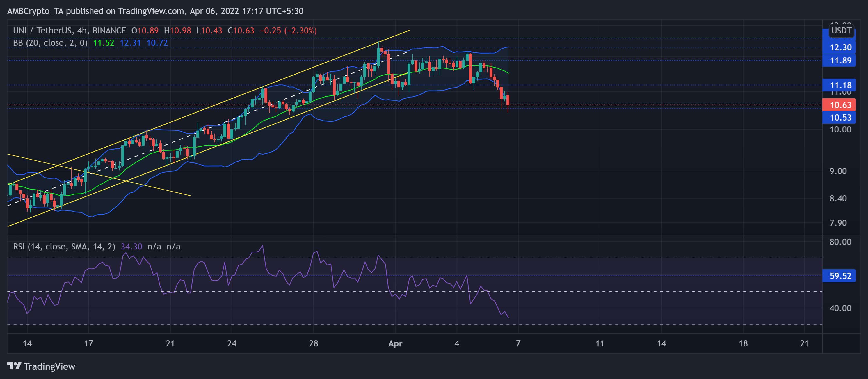Viewport: 868px width, 379px height.
Task: Click the 7 date marker on time axis
Action: [x=518, y=343]
